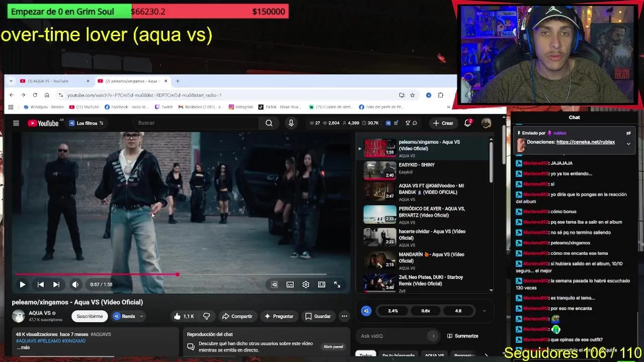Select PERIÓDICO DE AYER in playlist
Image resolution: width=644 pixels, height=362 pixels.
(423, 214)
